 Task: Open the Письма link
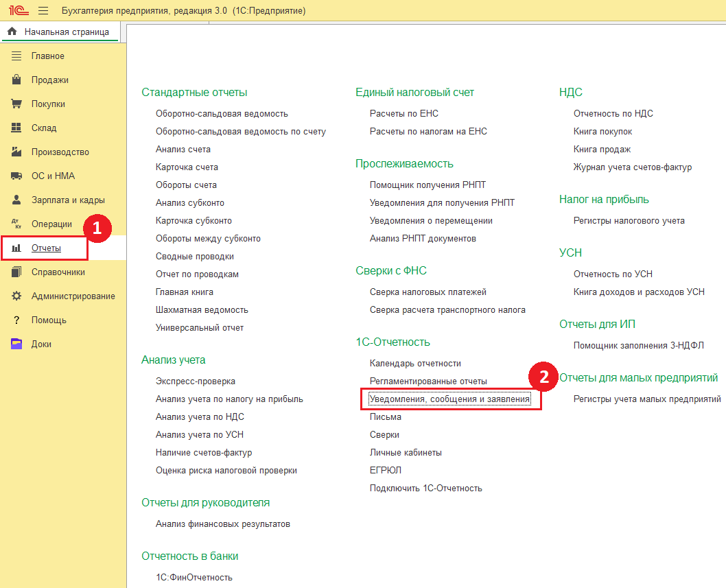point(385,417)
